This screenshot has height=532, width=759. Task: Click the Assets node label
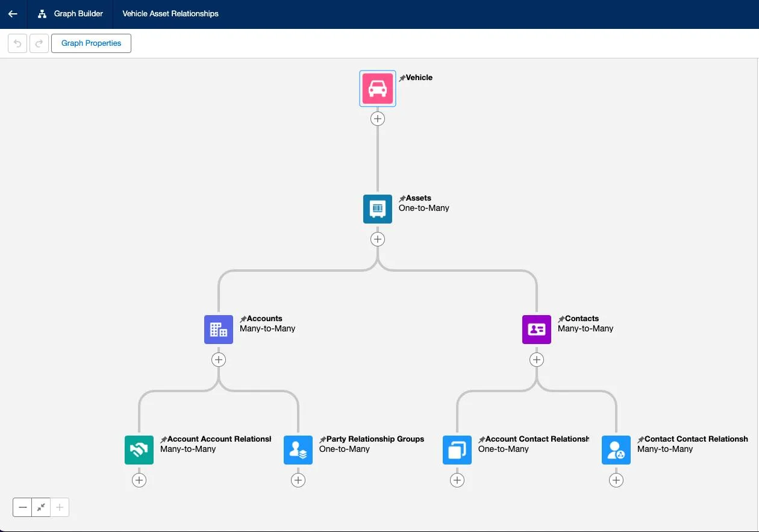[x=419, y=198]
